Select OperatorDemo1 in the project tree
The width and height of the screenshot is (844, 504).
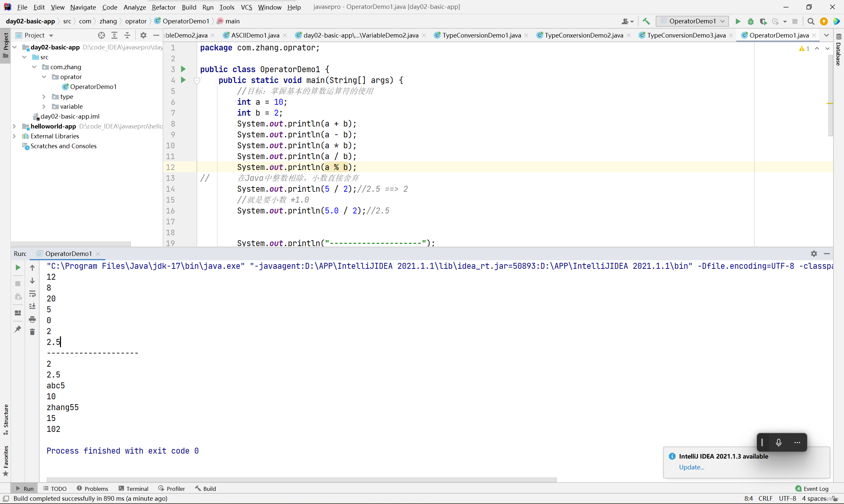(93, 87)
